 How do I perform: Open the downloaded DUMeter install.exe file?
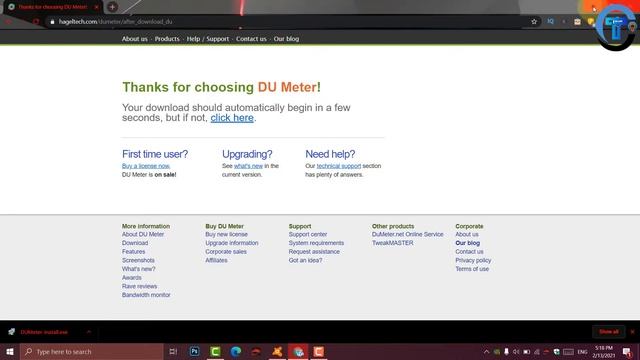tap(44, 332)
